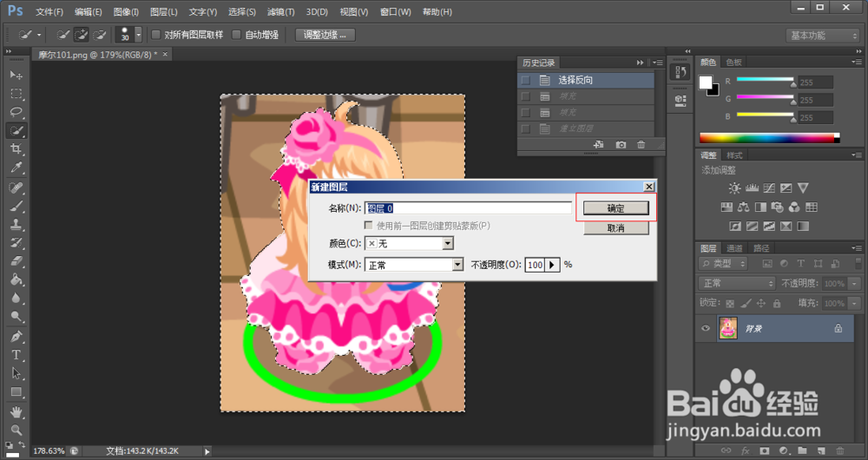Click 取消 in New Layer dialog
Viewport: 868px width, 460px height.
pos(616,228)
